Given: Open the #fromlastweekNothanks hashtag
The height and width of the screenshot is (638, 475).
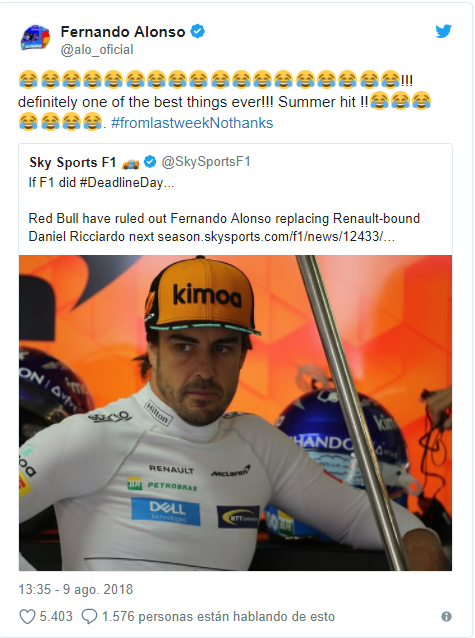Looking at the screenshot, I should [192, 123].
